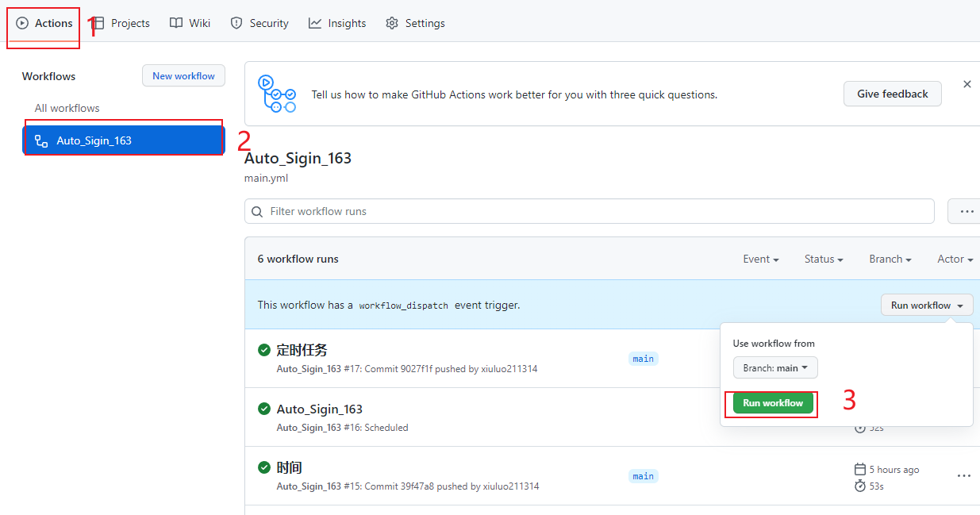Open the Projects tab
Image resolution: width=980 pixels, height=515 pixels.
click(x=121, y=23)
